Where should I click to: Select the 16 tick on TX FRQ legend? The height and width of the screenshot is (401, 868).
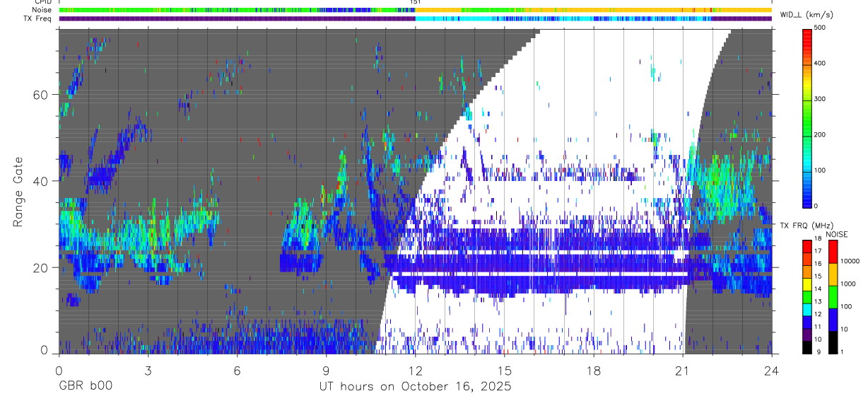tap(819, 265)
